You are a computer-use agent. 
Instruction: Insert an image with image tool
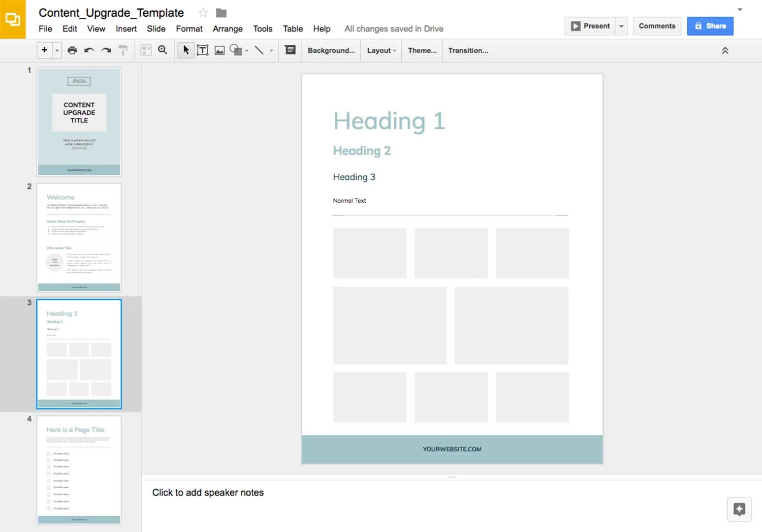[x=219, y=50]
